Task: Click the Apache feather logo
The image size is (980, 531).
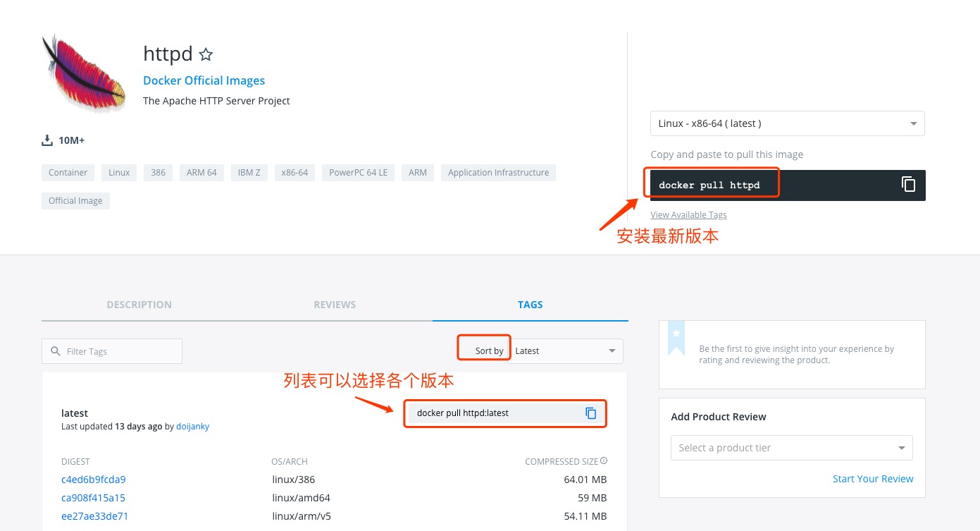Action: 82,73
